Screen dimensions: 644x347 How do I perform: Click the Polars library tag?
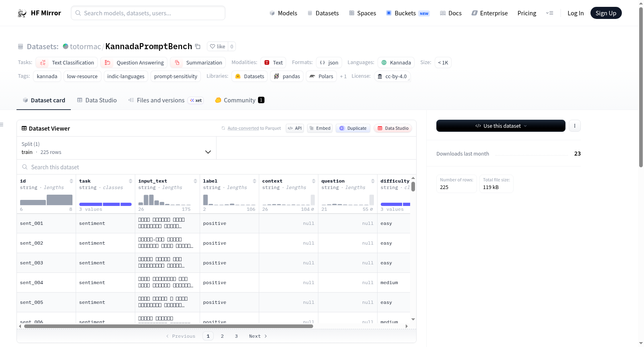point(321,76)
